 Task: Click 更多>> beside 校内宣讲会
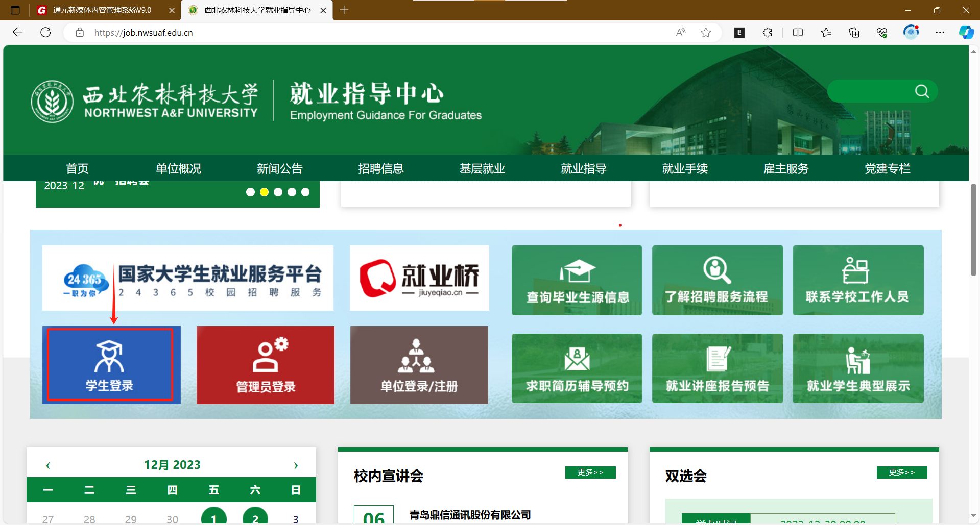click(590, 472)
